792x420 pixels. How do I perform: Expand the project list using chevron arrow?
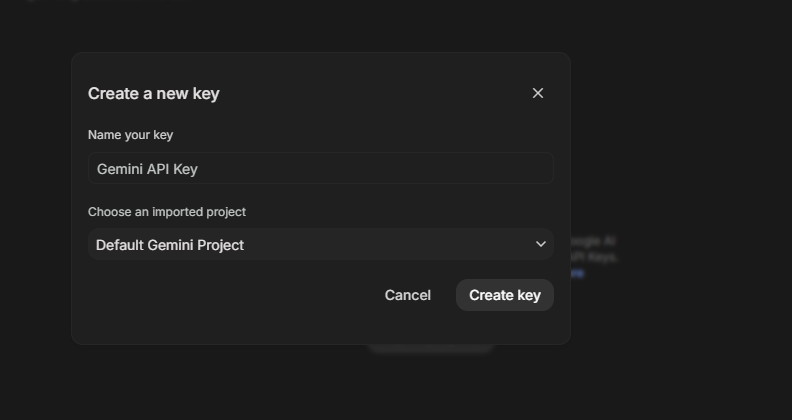(x=540, y=244)
